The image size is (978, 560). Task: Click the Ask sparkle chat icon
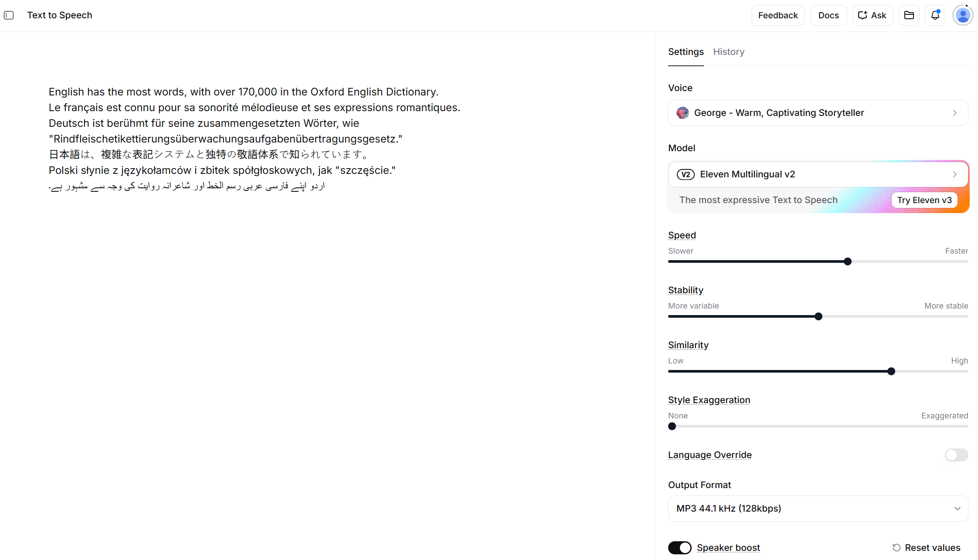(x=862, y=15)
